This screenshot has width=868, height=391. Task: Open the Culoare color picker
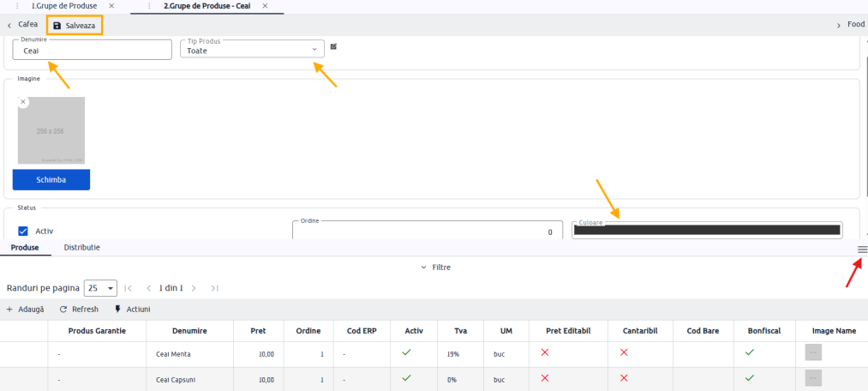706,230
